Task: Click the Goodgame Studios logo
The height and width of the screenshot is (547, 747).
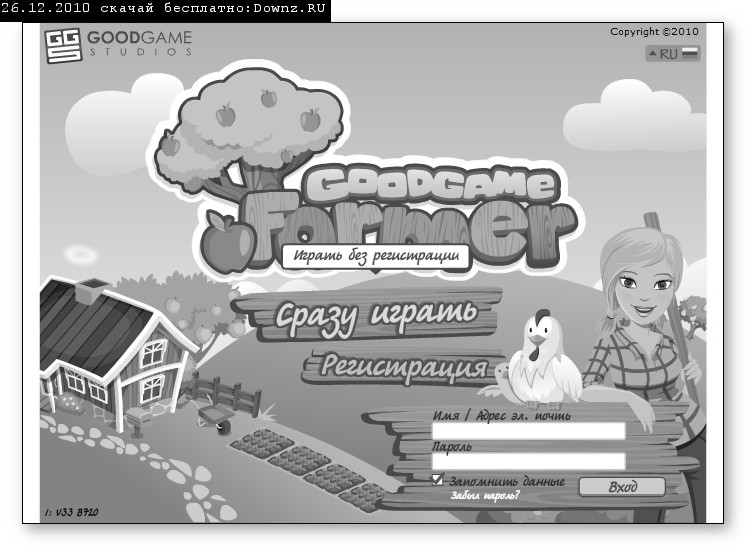Action: 119,45
